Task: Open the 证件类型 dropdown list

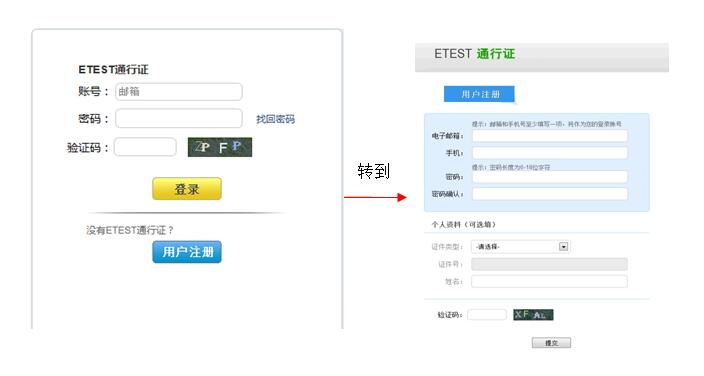Action: [520, 247]
